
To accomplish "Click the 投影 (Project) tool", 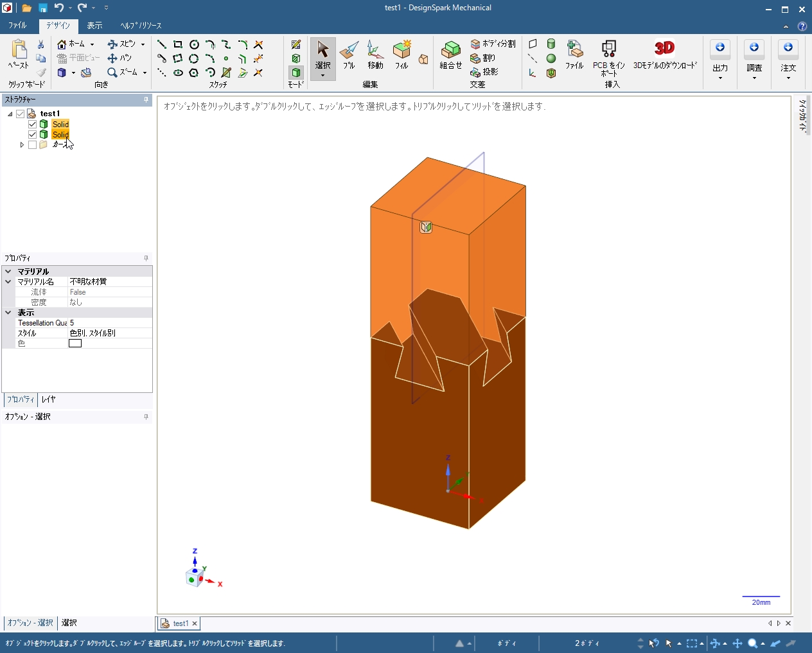I will (484, 72).
